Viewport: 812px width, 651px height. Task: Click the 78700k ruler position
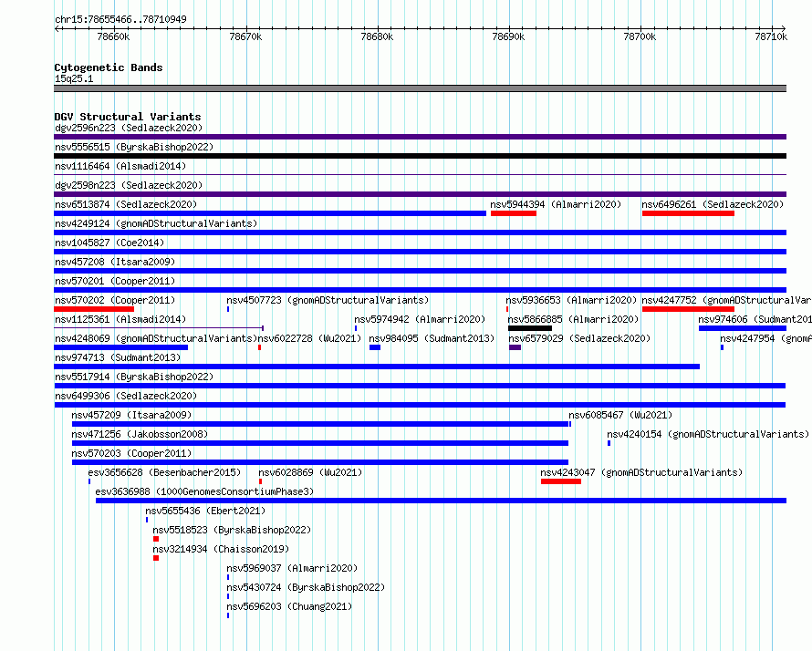pyautogui.click(x=640, y=36)
